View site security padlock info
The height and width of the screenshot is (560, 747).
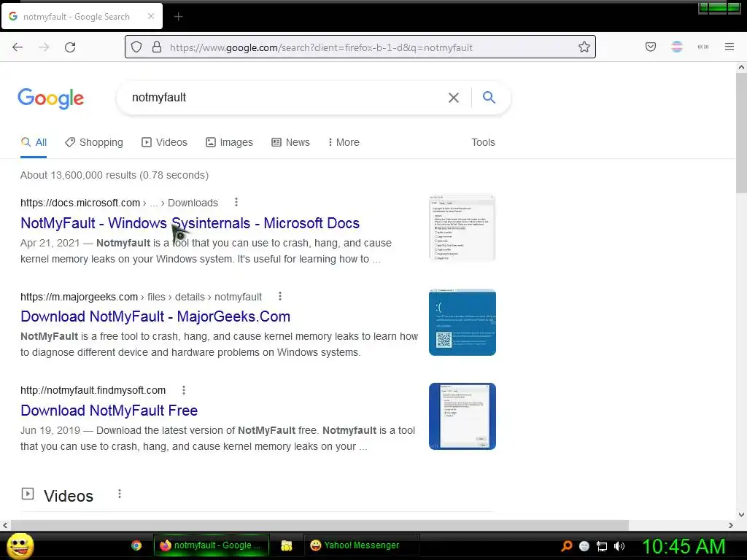157,47
